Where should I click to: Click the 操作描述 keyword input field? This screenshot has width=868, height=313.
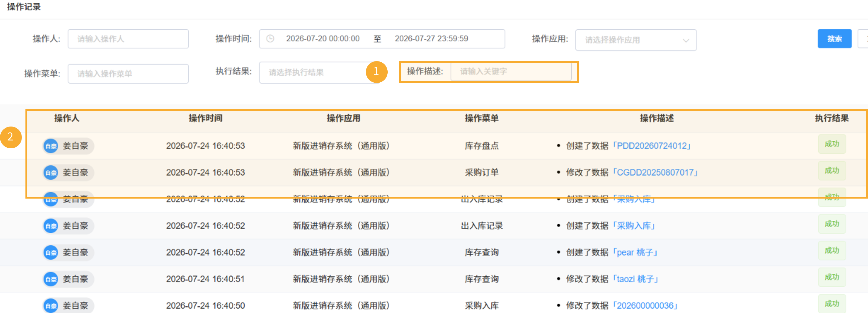click(x=511, y=71)
